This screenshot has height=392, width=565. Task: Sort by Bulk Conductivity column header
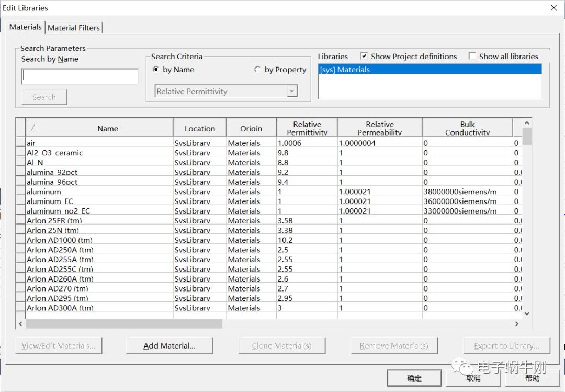(x=467, y=128)
